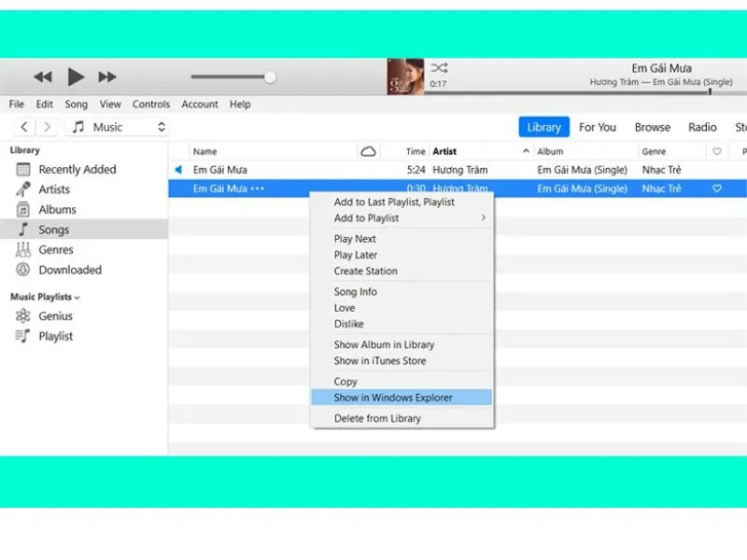Toggle shuffle icon near album art
747x560 pixels.
pos(439,67)
